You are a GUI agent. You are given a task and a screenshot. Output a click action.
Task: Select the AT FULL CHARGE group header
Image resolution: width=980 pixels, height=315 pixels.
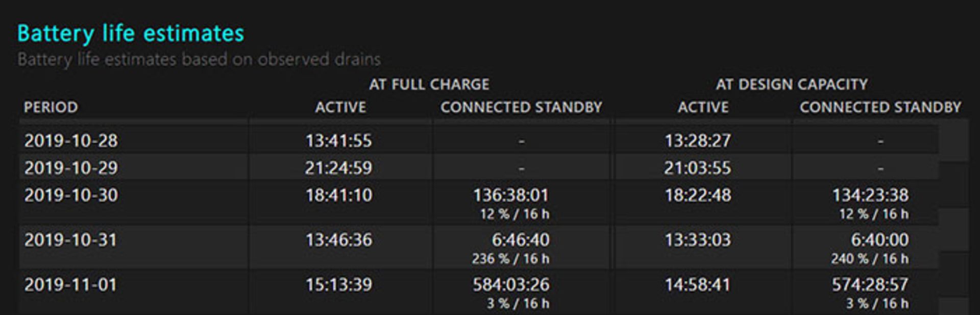point(429,84)
